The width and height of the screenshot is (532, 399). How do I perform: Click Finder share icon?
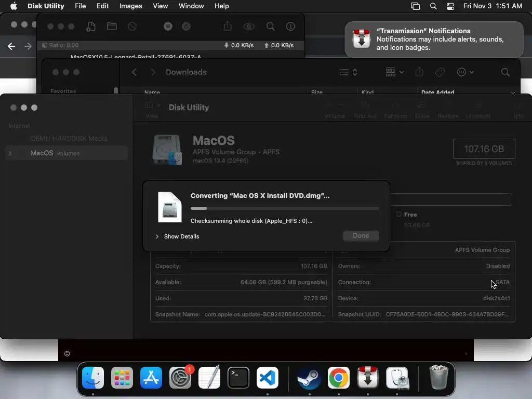pos(419,72)
